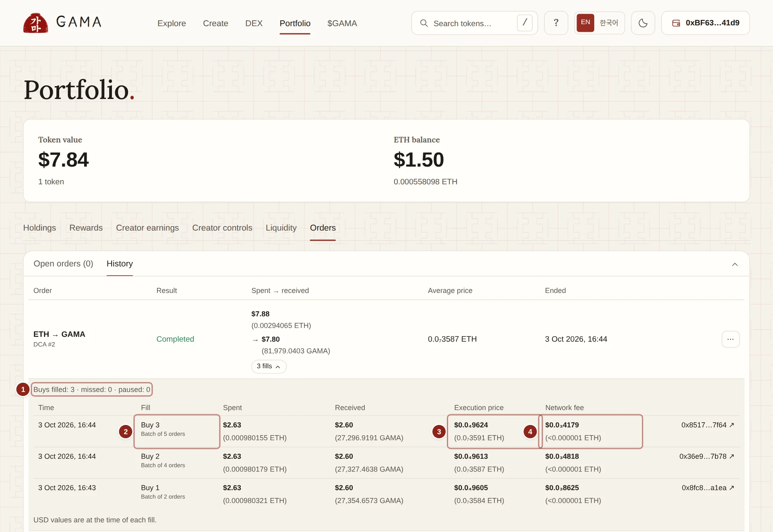Open the three-dot menu for DCA #2 order
Image resolution: width=773 pixels, height=532 pixels.
(x=730, y=339)
